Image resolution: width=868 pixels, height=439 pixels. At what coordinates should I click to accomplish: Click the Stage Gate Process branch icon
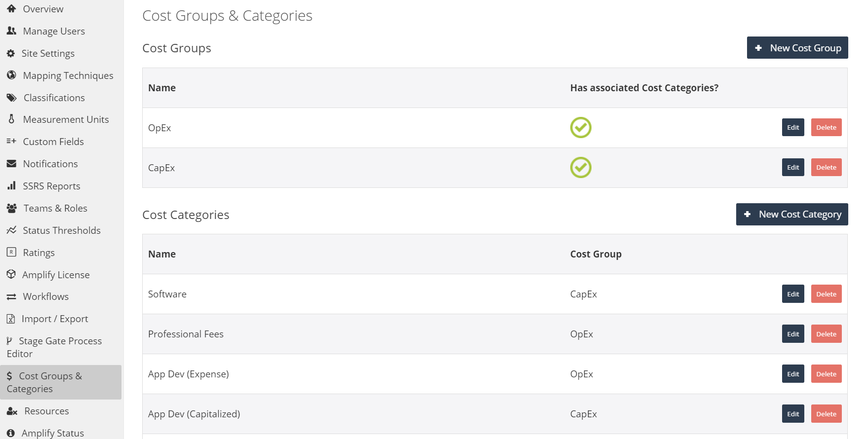9,341
